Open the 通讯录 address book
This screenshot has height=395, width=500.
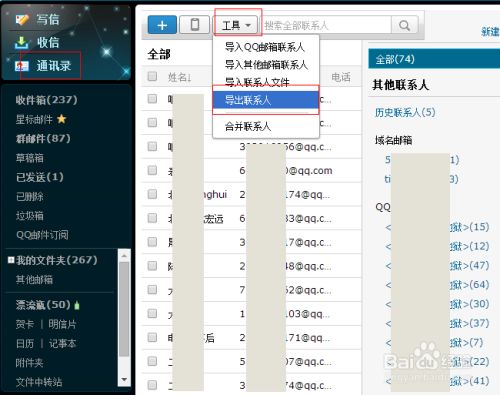point(54,66)
